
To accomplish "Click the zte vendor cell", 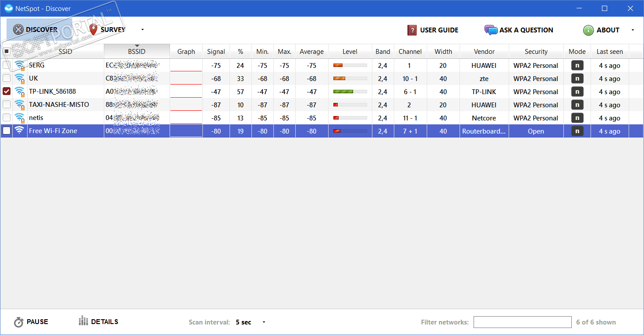I will 484,79.
